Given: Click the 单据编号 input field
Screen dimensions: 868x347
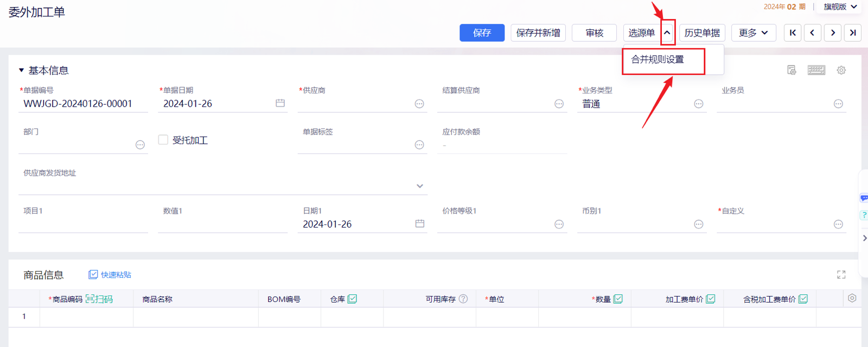Looking at the screenshot, I should tap(83, 104).
